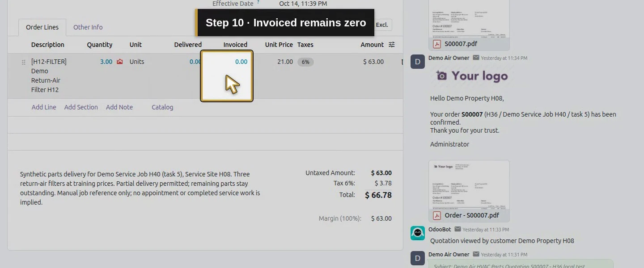Click the Effective Date help question mark

click(258, 2)
